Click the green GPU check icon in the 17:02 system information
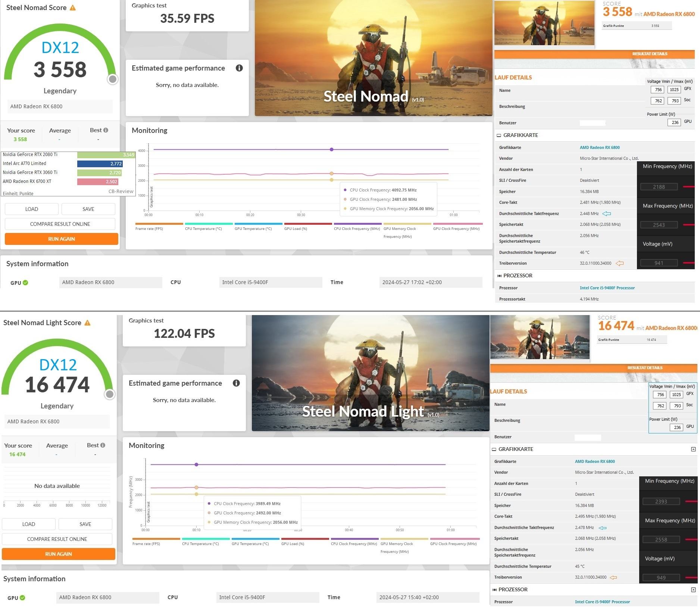This screenshot has height=607, width=700. coord(25,283)
